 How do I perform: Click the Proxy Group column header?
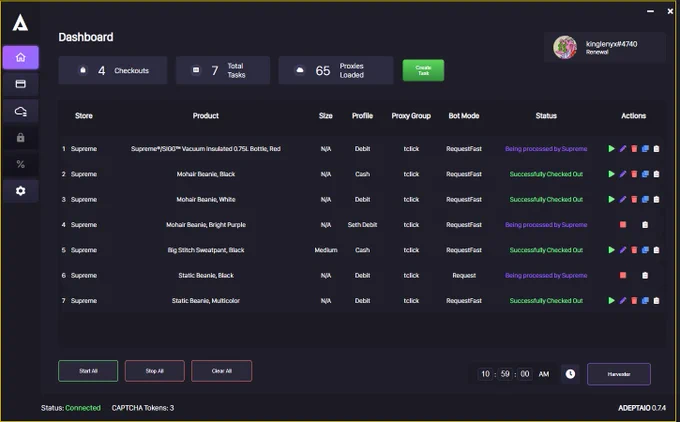(411, 116)
